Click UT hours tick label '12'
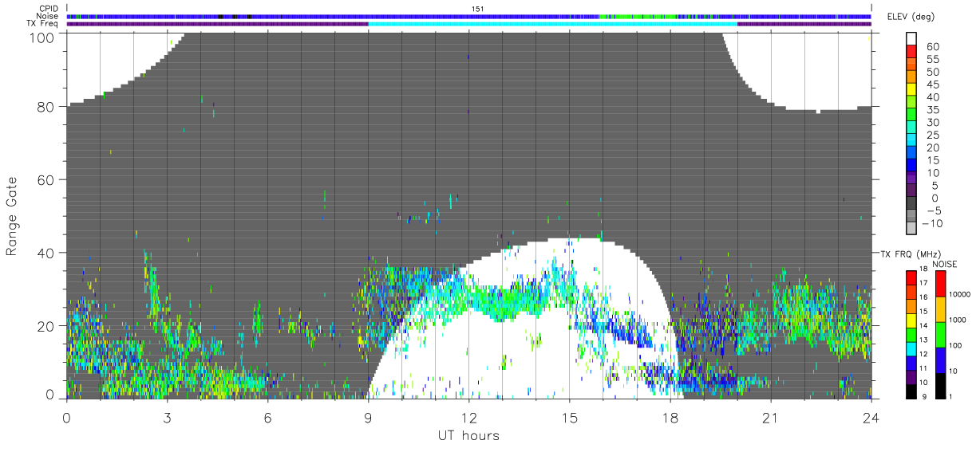 click(x=469, y=418)
